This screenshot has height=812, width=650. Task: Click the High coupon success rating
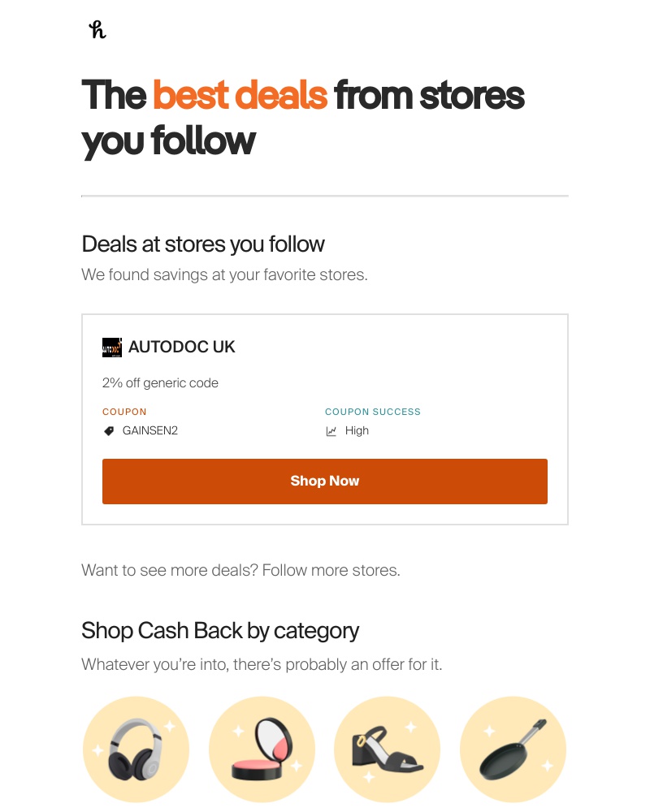(357, 430)
